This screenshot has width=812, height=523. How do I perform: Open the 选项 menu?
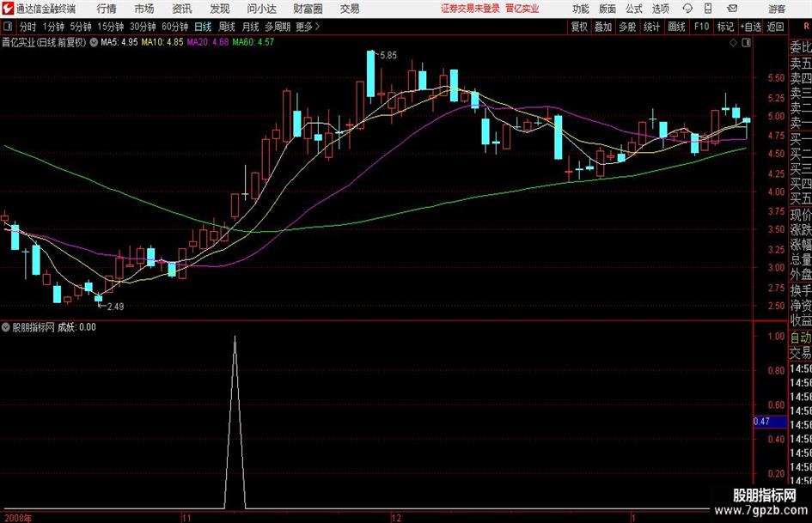point(660,9)
